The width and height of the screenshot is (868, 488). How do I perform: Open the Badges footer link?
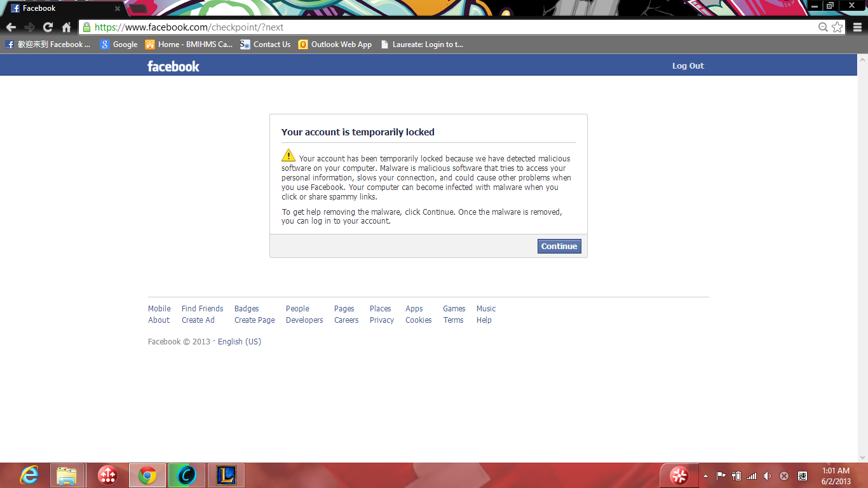pos(247,309)
